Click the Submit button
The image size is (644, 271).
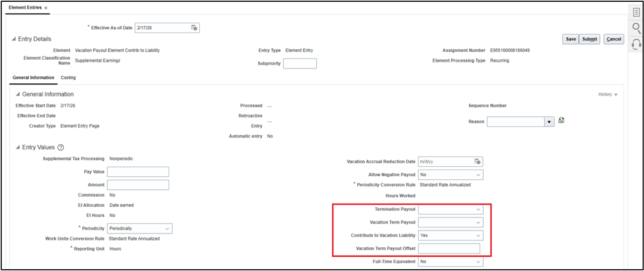point(589,39)
